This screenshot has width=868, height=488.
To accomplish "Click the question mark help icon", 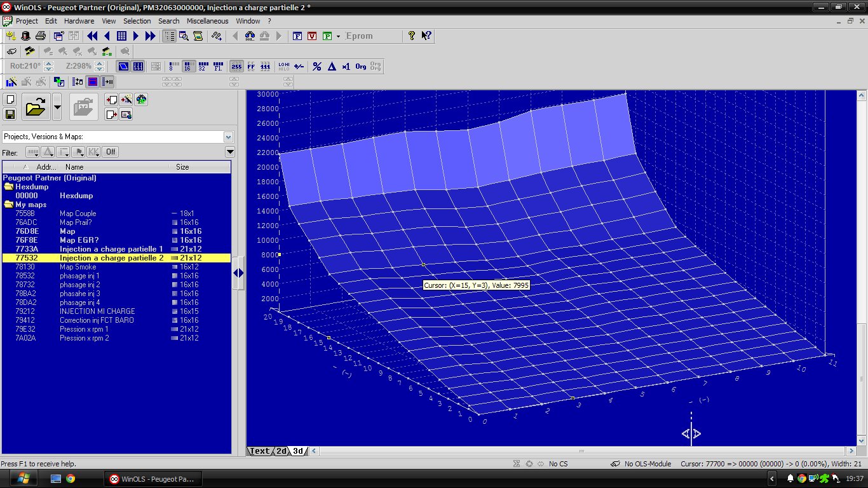I will [x=412, y=36].
